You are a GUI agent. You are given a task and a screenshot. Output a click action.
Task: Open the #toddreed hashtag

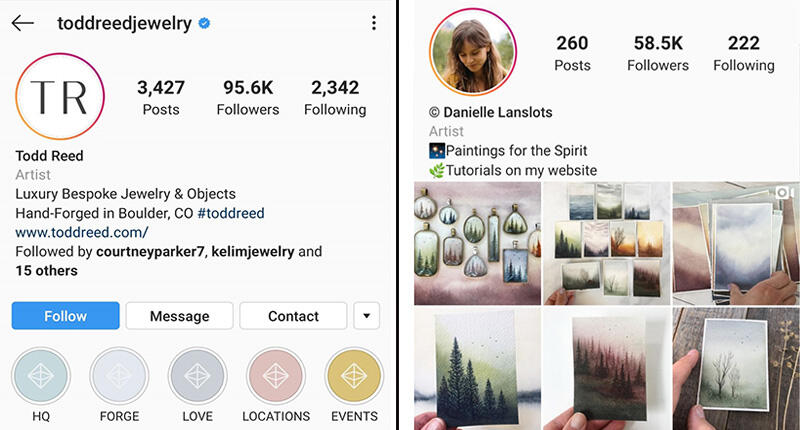click(231, 213)
